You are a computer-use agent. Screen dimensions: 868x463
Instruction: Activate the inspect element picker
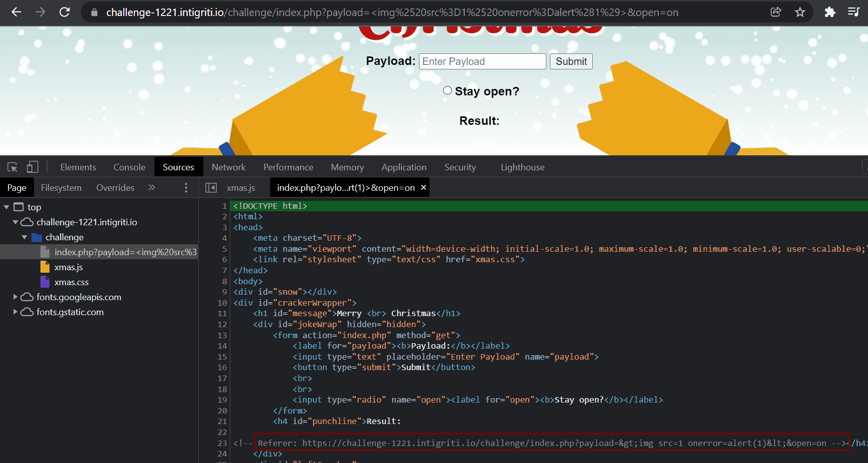[x=12, y=167]
